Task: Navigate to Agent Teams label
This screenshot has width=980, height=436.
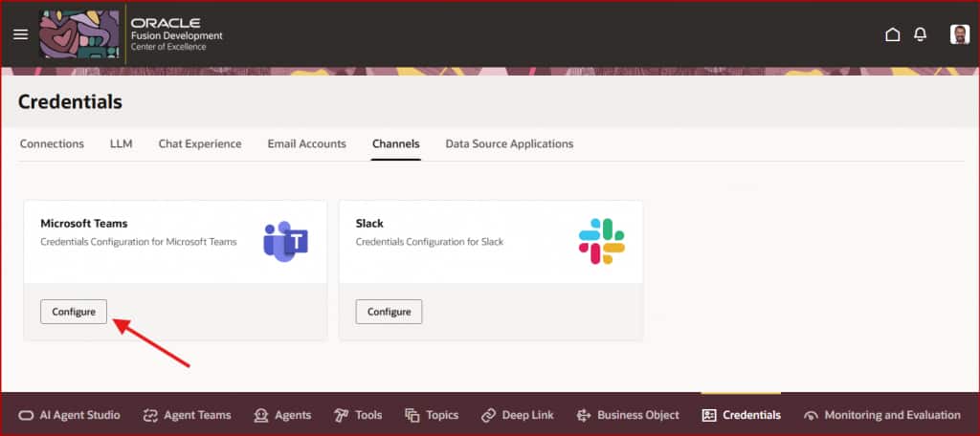Action: 197,415
